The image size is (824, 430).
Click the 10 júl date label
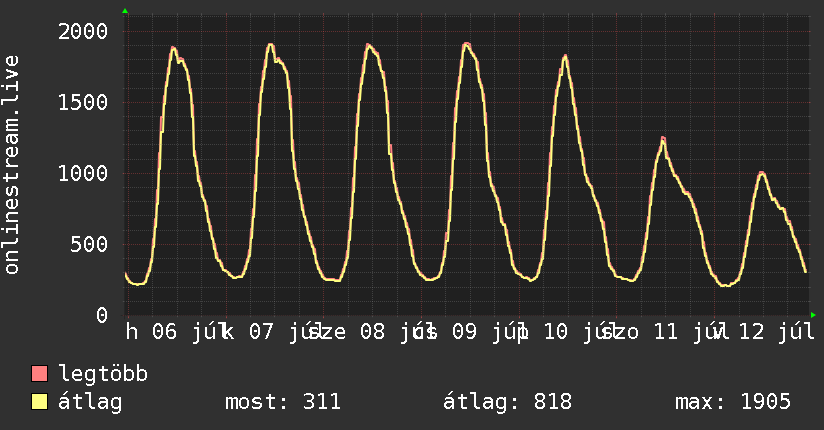(x=582, y=332)
